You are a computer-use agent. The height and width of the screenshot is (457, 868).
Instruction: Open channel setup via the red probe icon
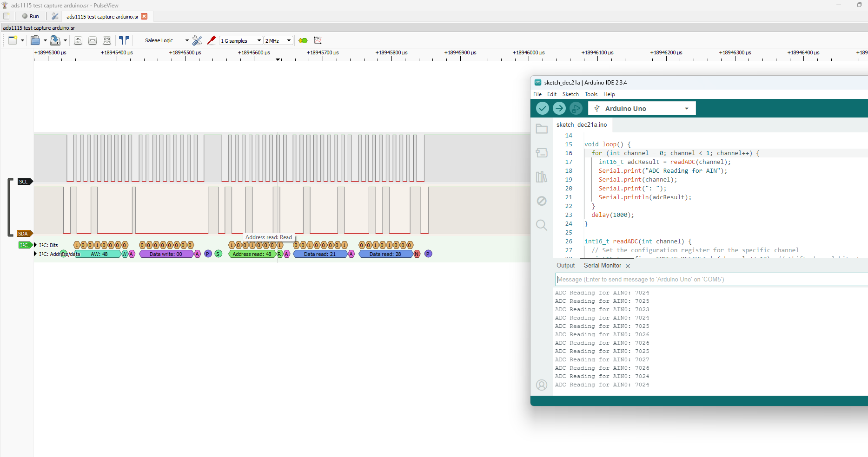coord(212,40)
